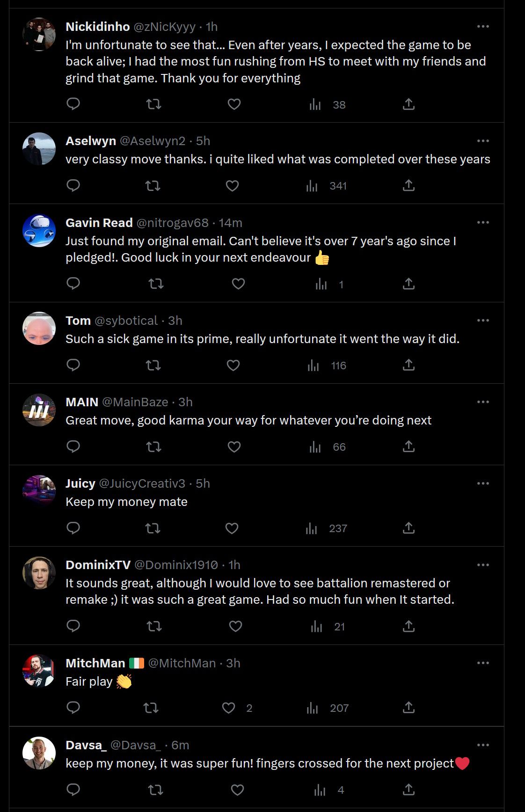This screenshot has height=812, width=525.
Task: Open Aselwyn's profile via display name
Action: pyautogui.click(x=91, y=141)
